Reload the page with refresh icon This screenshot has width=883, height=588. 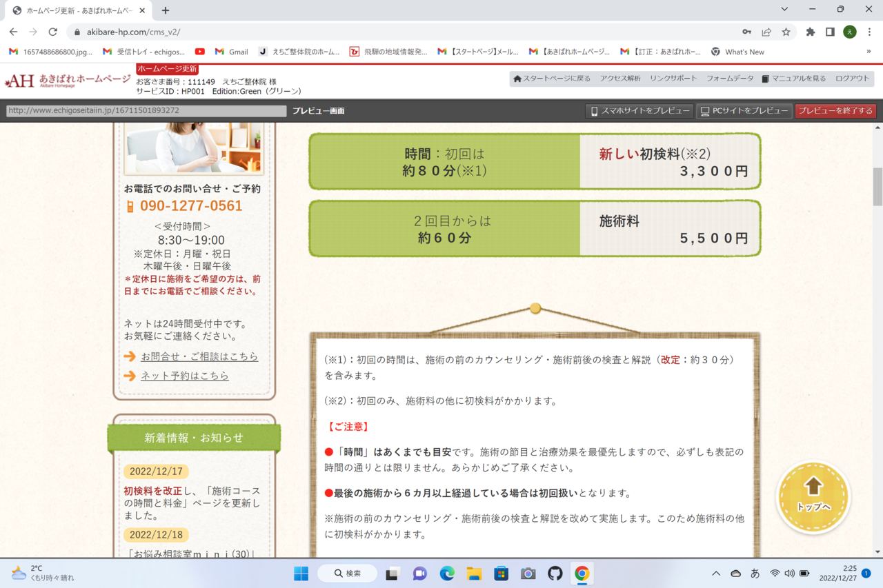pos(52,32)
